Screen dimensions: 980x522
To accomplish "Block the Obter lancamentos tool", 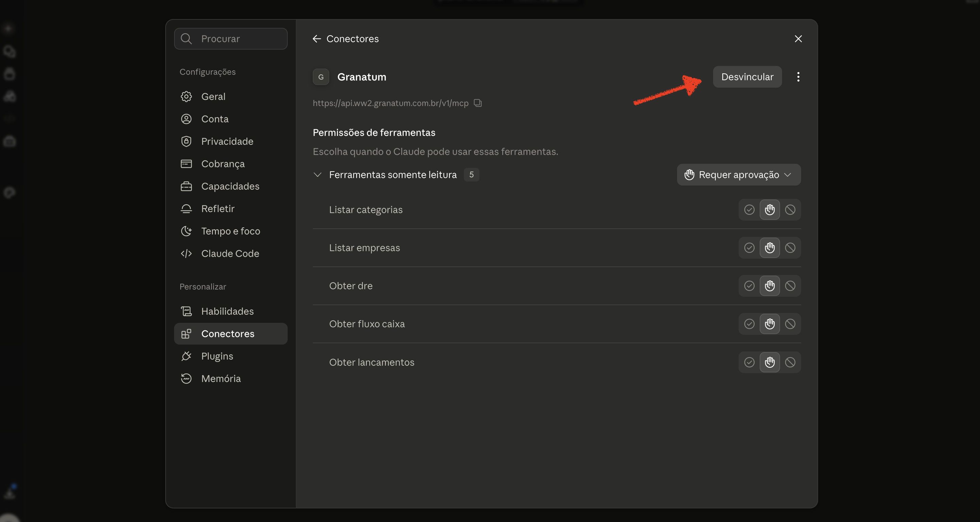I will tap(790, 362).
